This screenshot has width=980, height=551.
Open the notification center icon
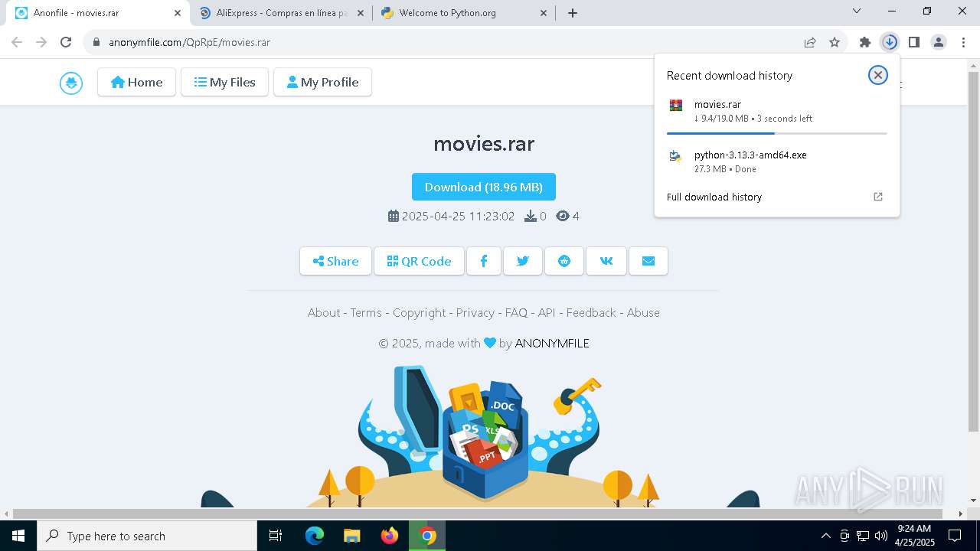(x=955, y=536)
